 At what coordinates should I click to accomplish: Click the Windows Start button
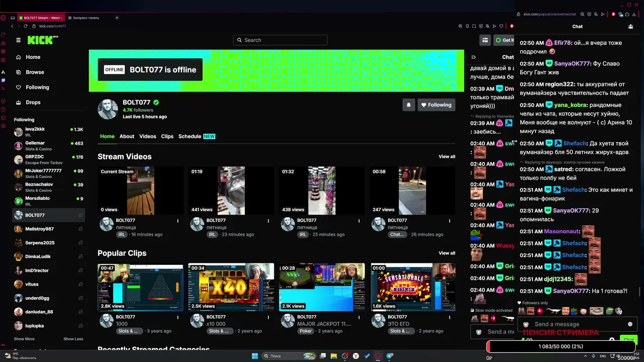255,356
